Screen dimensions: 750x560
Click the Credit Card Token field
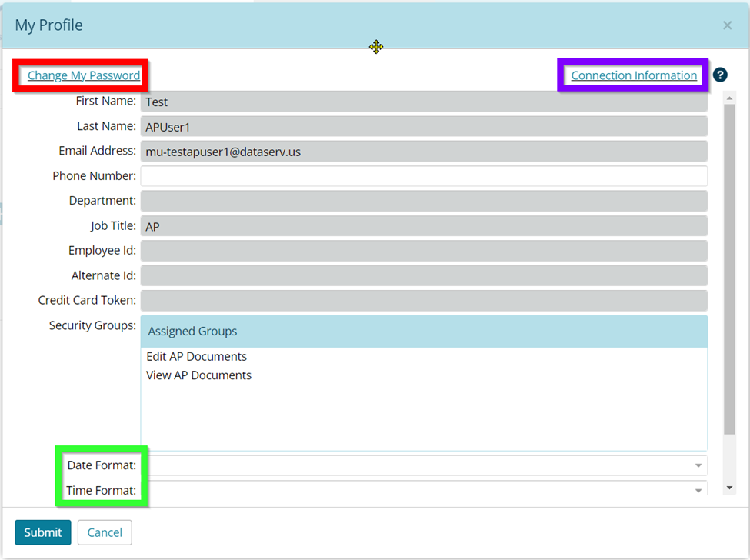click(x=423, y=301)
